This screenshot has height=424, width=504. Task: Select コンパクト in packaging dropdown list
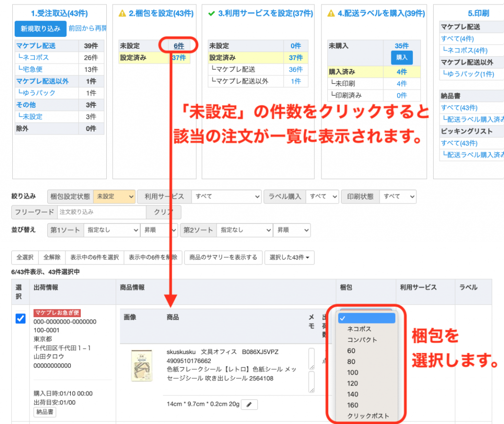[x=366, y=340]
